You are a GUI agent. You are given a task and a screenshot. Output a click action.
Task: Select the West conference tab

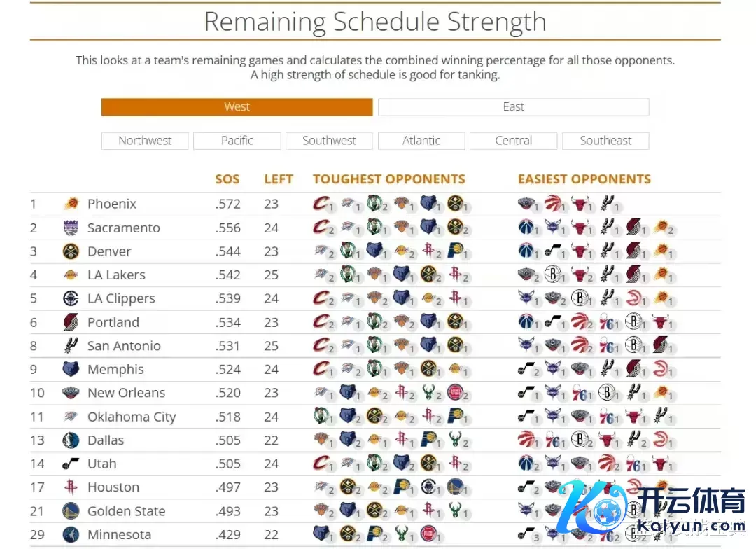[x=237, y=107]
